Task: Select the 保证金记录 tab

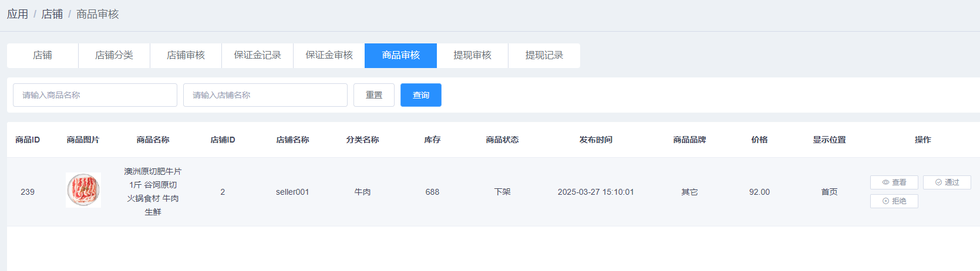Action: pyautogui.click(x=257, y=55)
